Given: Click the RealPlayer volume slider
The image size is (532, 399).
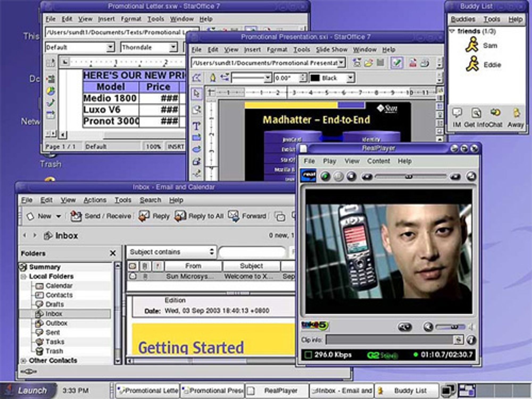Looking at the screenshot, I should click(x=451, y=327).
